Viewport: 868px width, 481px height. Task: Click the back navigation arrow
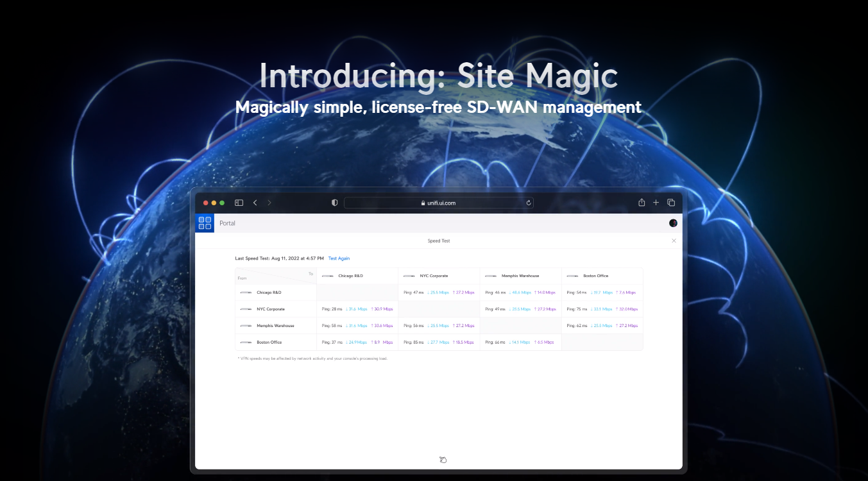(x=255, y=202)
